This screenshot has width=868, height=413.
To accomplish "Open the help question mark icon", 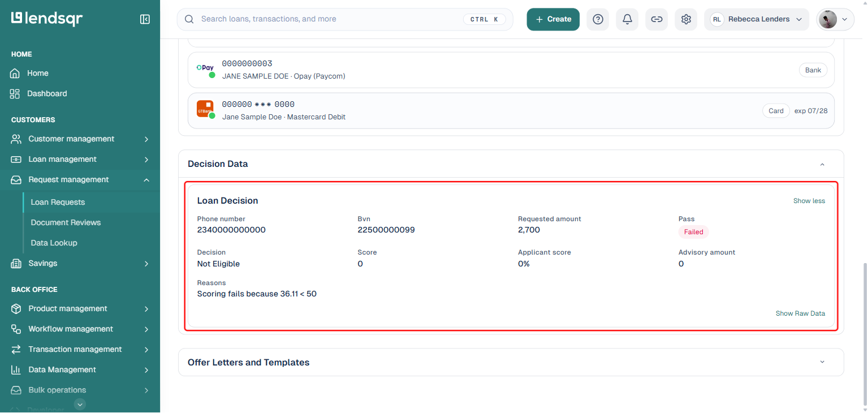I will coord(598,19).
